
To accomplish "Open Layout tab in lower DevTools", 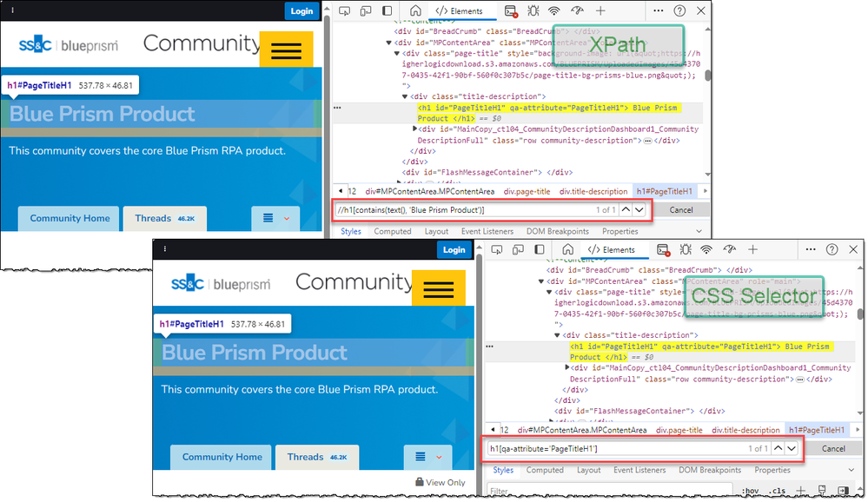I will pos(588,470).
